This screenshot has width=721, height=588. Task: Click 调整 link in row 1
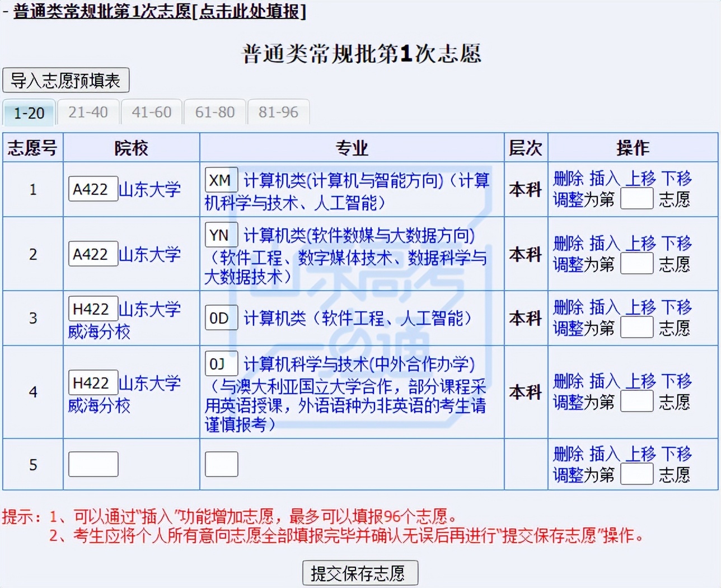point(566,199)
